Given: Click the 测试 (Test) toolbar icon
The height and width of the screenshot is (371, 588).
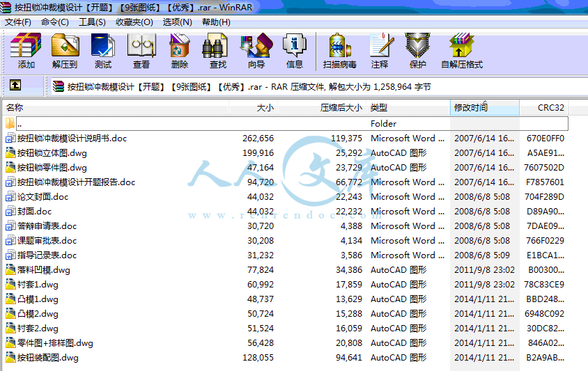Looking at the screenshot, I should click(x=103, y=45).
